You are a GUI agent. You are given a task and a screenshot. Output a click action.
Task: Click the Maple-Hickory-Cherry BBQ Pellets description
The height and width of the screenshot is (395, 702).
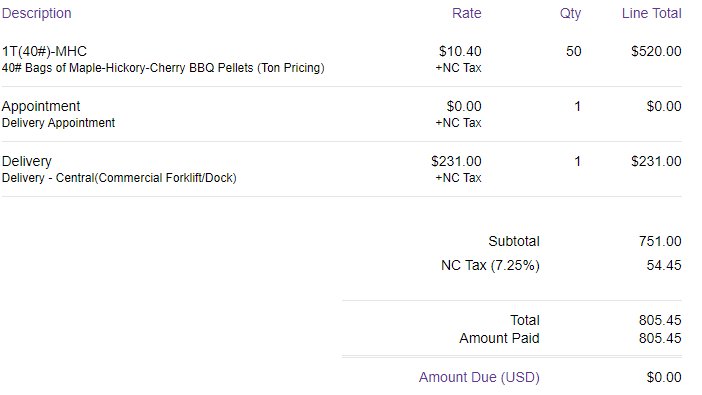[x=163, y=68]
